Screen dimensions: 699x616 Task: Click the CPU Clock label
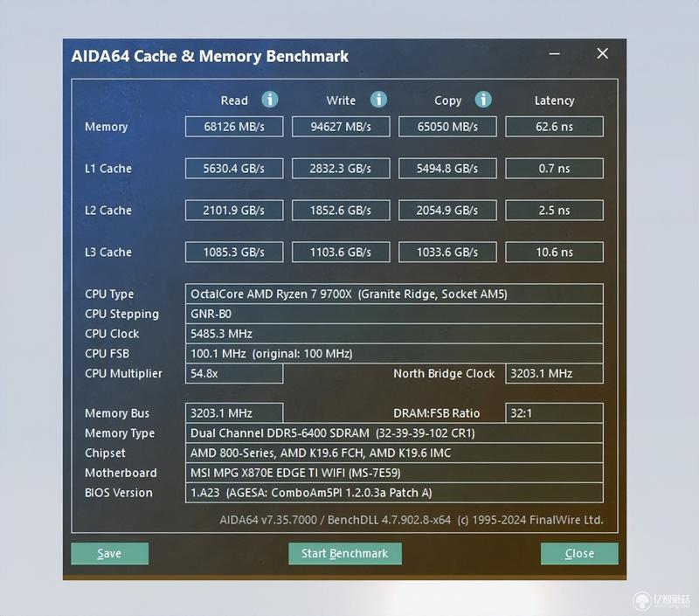click(x=112, y=334)
